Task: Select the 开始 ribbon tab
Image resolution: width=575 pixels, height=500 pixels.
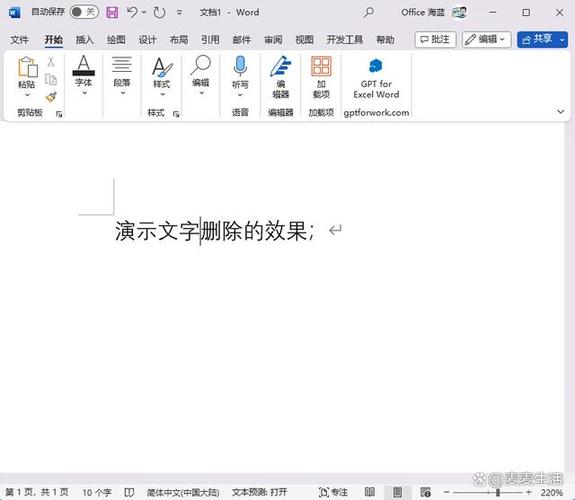Action: 54,40
